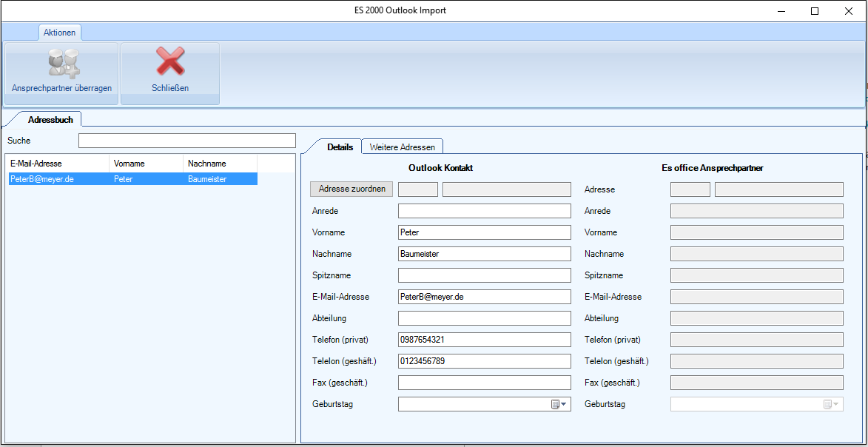
Task: Click the Outlook Anrede input field
Action: pyautogui.click(x=484, y=211)
